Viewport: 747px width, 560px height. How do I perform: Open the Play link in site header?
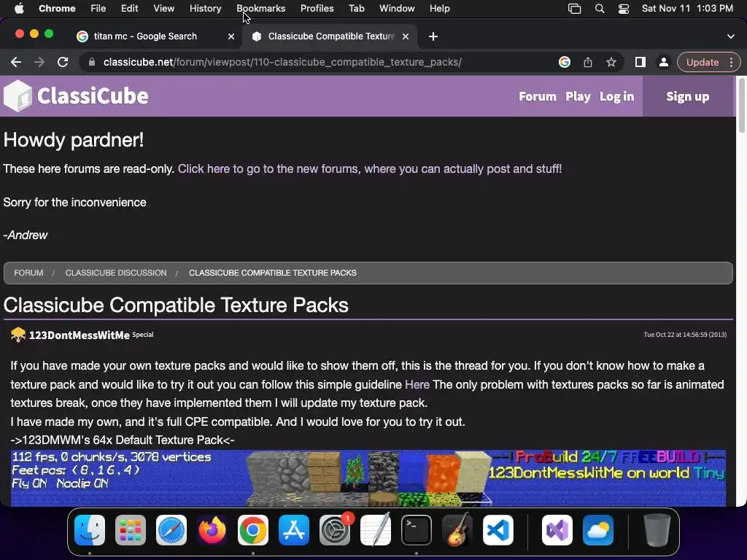pos(578,97)
